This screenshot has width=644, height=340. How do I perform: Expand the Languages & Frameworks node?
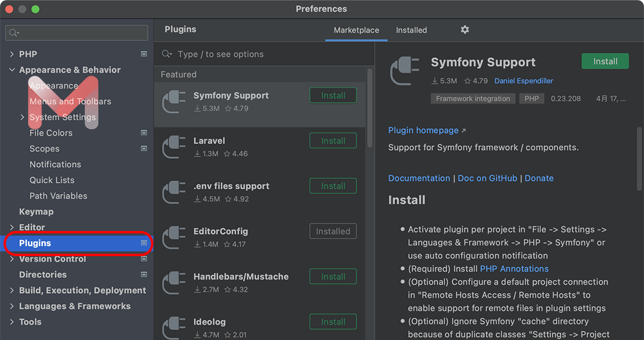point(12,306)
